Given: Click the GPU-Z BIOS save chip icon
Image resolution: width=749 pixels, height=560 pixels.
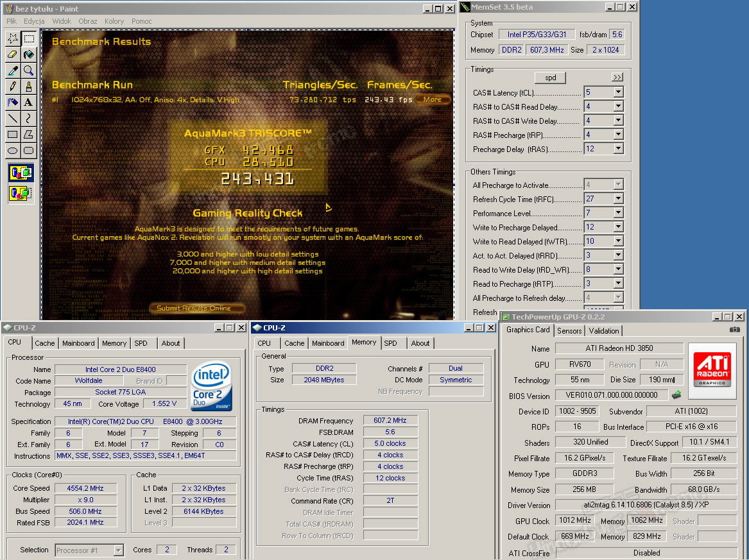Looking at the screenshot, I should point(676,395).
